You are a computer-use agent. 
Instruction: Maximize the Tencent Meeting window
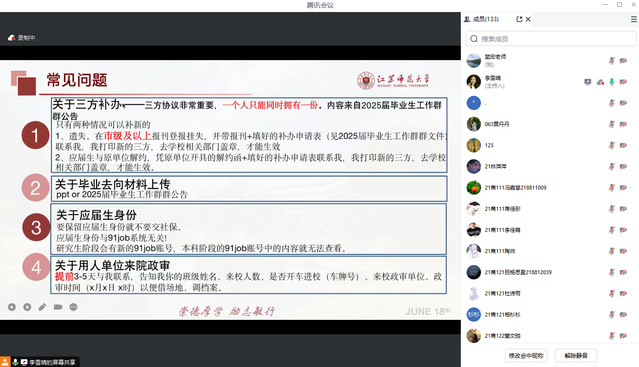[x=619, y=4]
